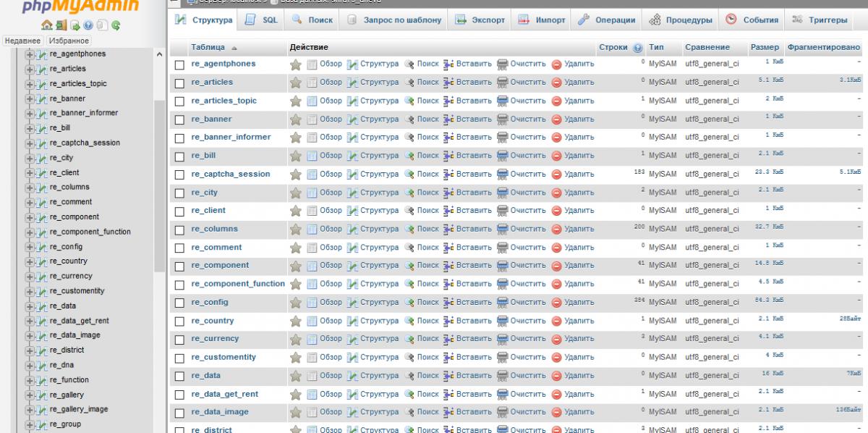Expand re_articles_topic node in sidebar tree
Viewport: 868px width, 433px height.
[x=30, y=84]
